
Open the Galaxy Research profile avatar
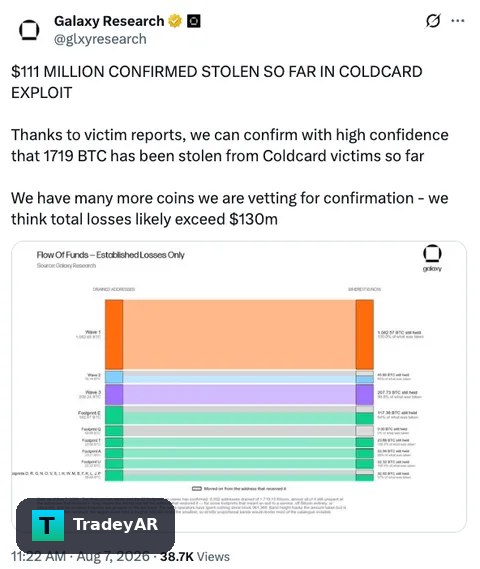click(29, 30)
